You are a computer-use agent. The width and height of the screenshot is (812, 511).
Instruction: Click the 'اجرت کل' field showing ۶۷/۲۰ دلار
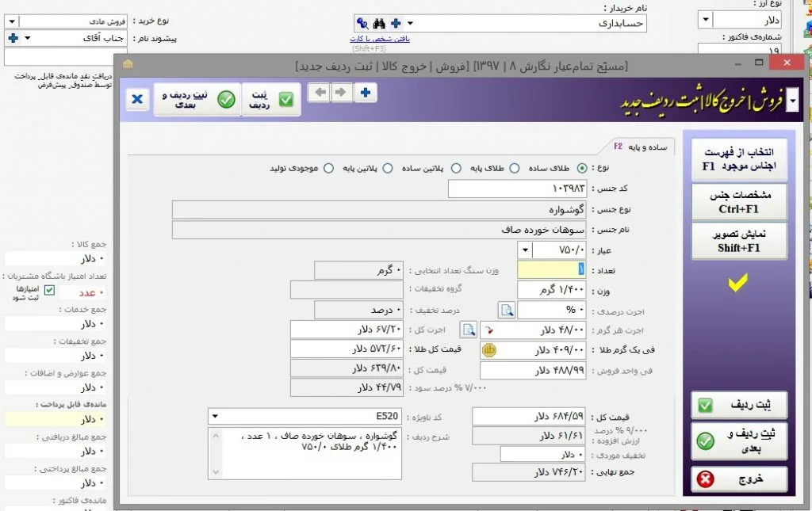click(x=347, y=330)
